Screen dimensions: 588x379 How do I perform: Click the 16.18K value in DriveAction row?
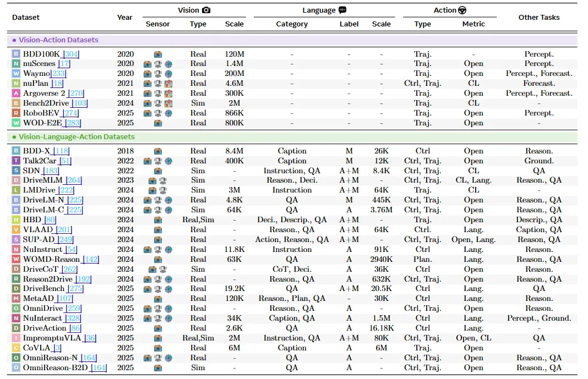pyautogui.click(x=382, y=328)
